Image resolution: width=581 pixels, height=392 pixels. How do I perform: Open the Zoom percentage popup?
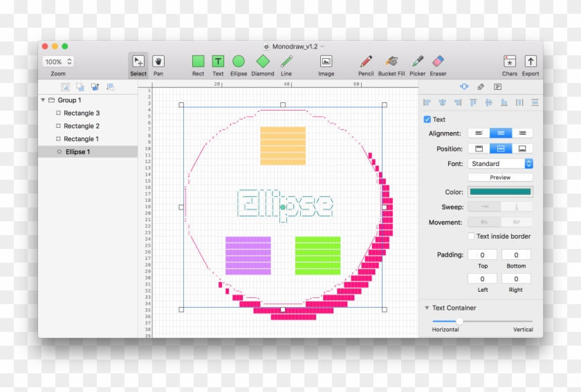click(58, 62)
